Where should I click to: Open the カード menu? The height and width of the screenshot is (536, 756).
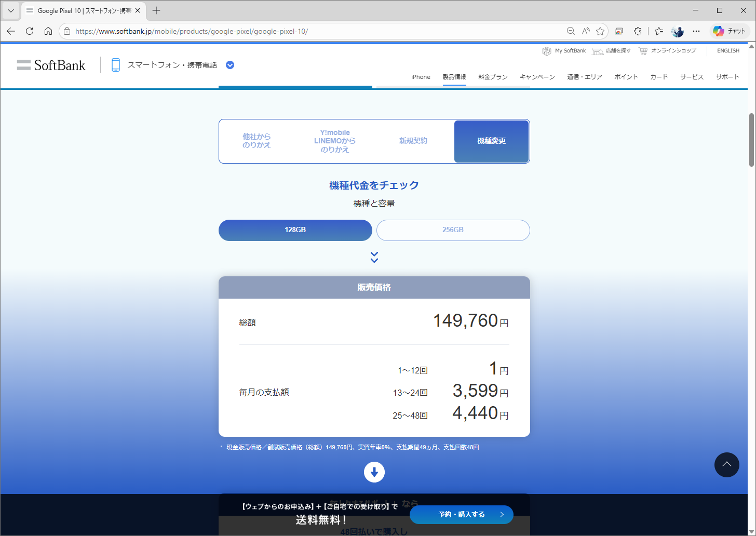point(659,77)
